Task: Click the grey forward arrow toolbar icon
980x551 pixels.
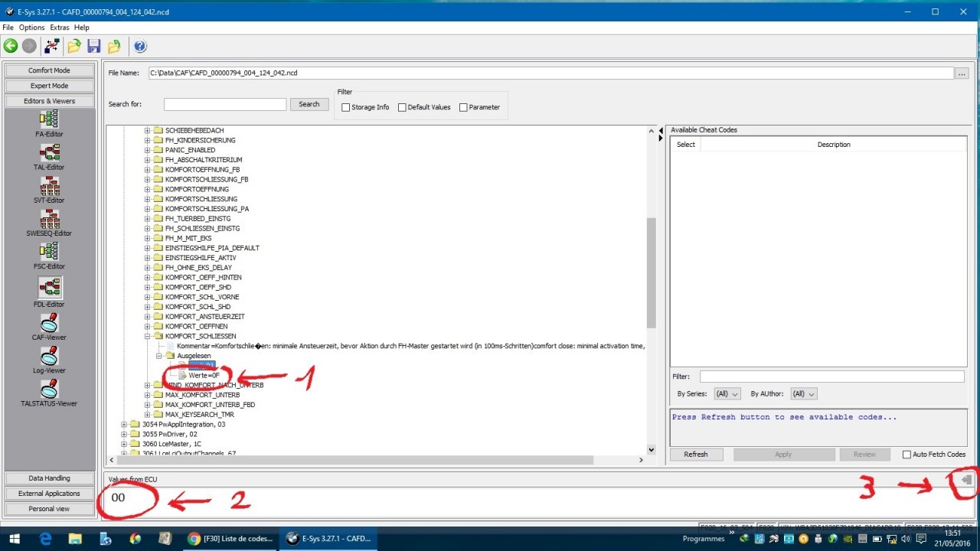Action: (29, 47)
